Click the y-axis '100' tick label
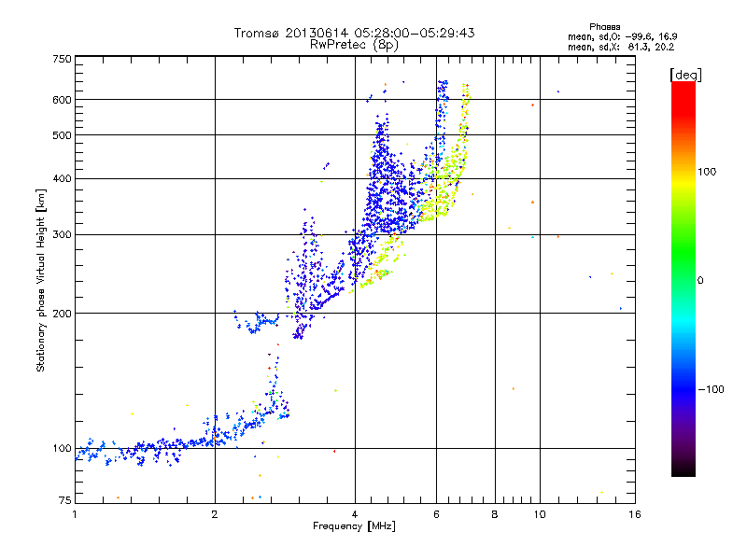 (62, 449)
